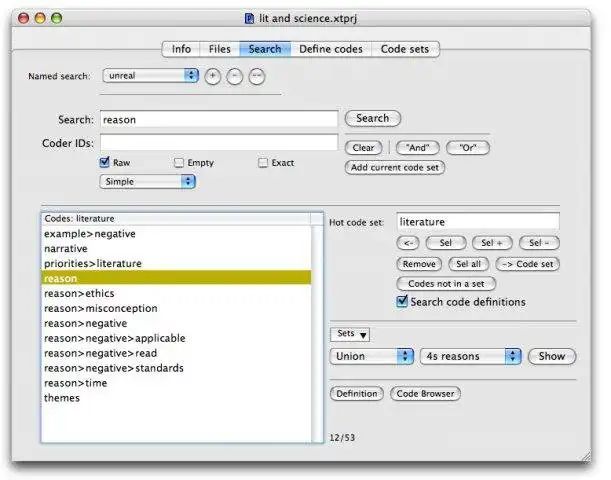611x480 pixels.
Task: Click the single minus button beside Named search
Action: [x=235, y=76]
